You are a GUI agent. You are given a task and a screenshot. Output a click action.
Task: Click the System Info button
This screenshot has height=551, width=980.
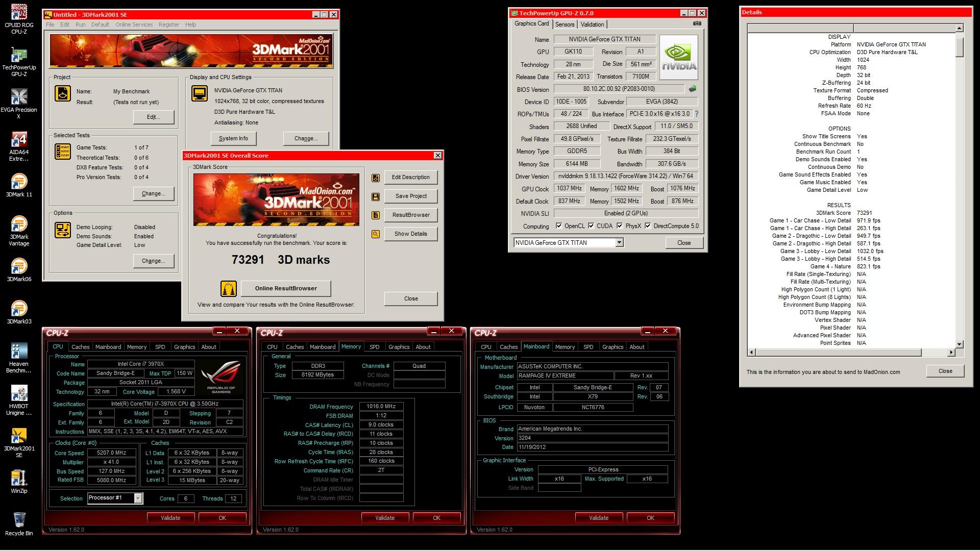click(233, 138)
